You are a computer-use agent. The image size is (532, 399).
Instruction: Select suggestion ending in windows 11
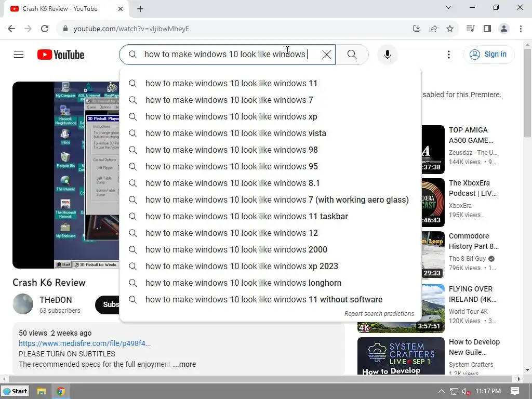(270, 83)
